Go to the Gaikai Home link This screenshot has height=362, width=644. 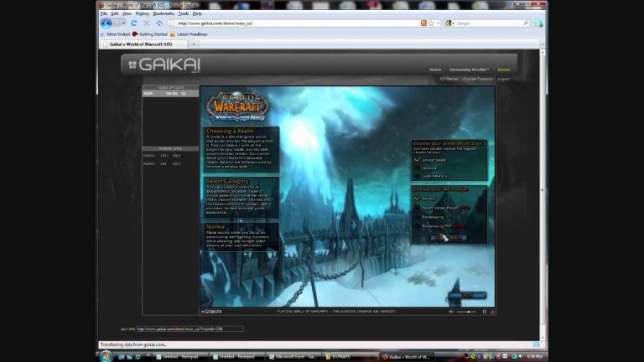pyautogui.click(x=435, y=70)
